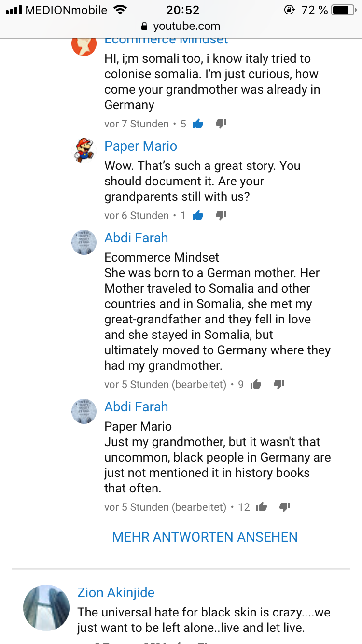This screenshot has height=644, width=362.
Task: Open Zion Akinjide's channel name link
Action: (x=116, y=593)
